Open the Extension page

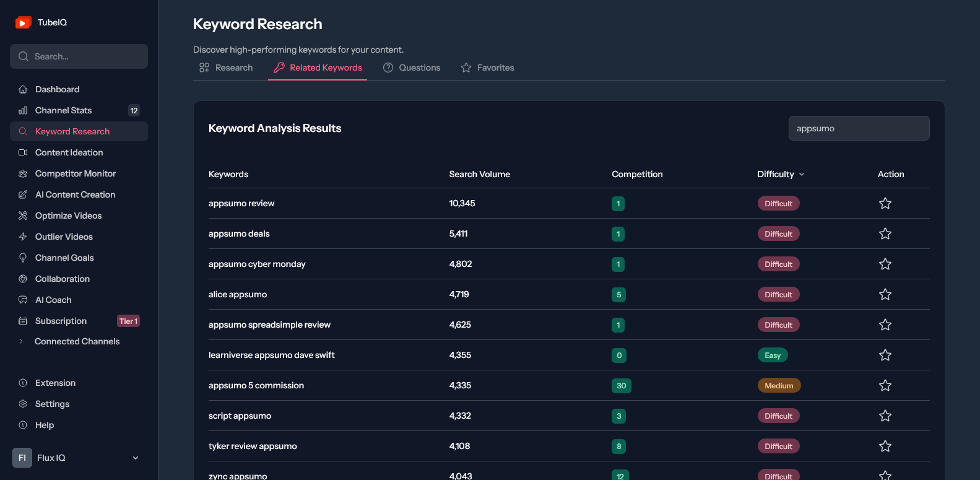79,383
